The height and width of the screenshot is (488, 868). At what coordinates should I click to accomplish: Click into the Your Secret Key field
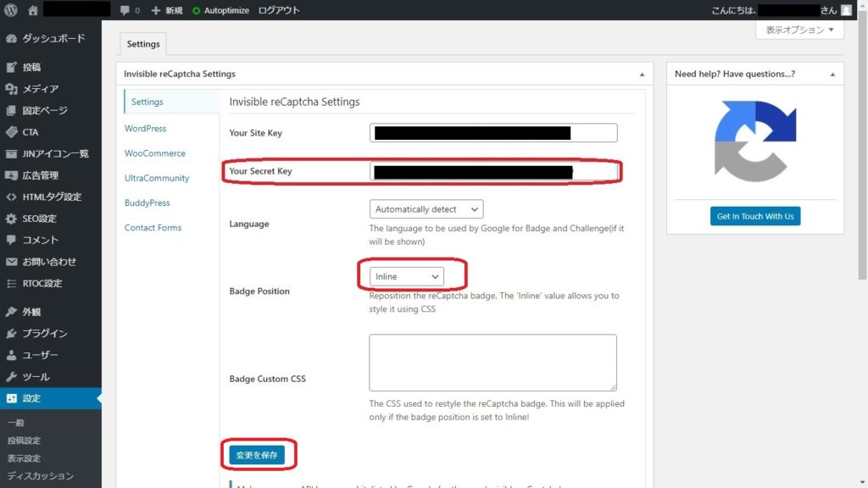pyautogui.click(x=493, y=171)
